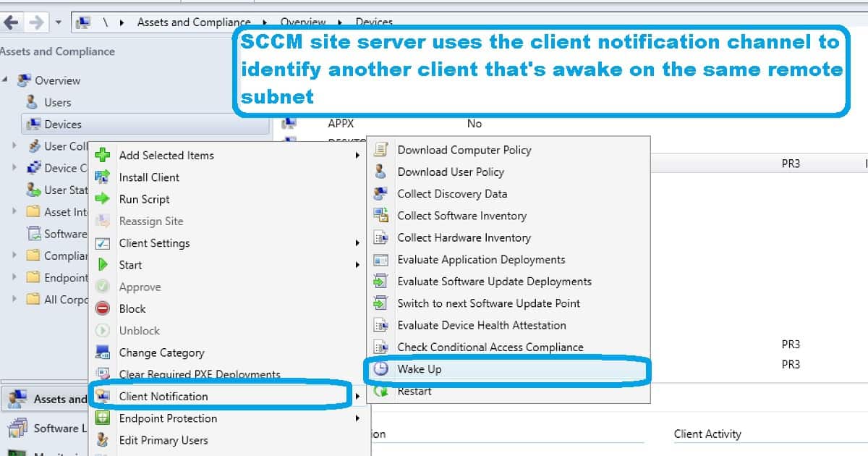Select Assets and Compliance breadcrumb
The height and width of the screenshot is (456, 868).
(194, 22)
